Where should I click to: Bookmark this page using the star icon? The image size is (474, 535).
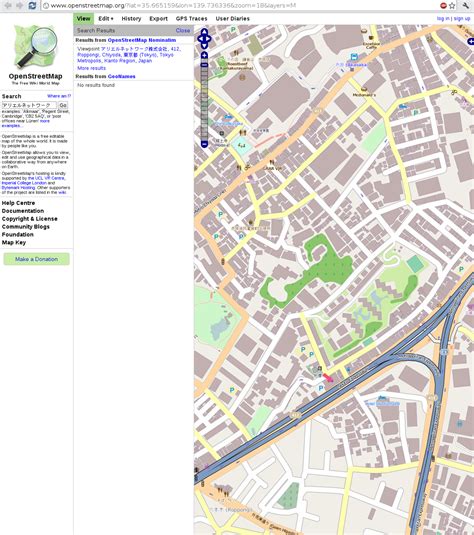click(452, 5)
